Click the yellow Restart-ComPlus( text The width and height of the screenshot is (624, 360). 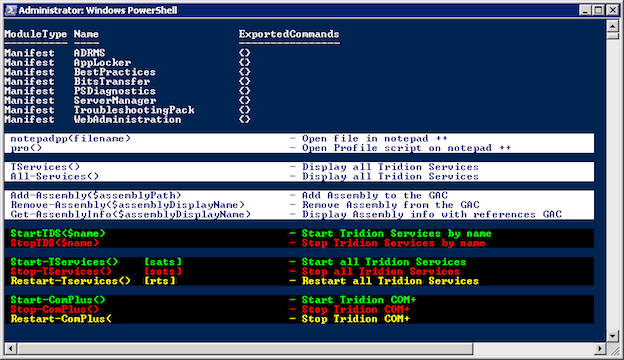coord(61,319)
